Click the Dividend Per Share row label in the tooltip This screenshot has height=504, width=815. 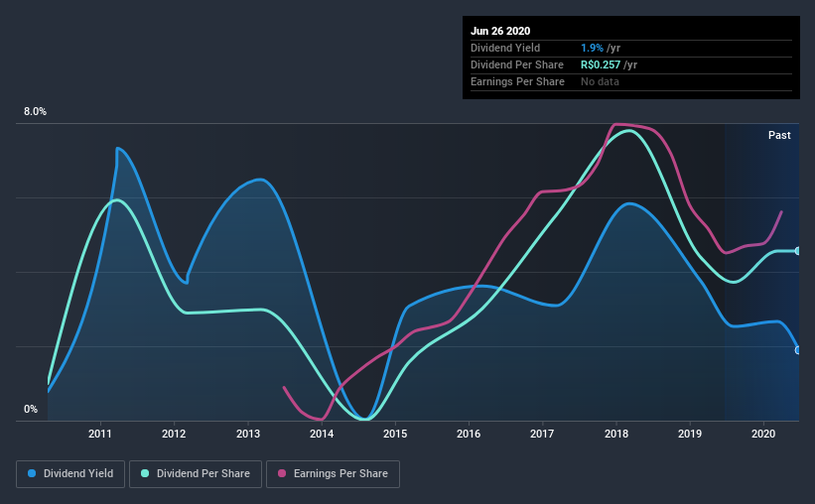(516, 64)
